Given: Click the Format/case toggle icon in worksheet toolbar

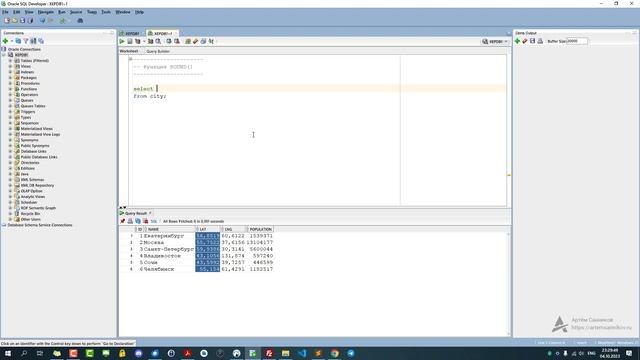Looking at the screenshot, I should pos(211,41).
